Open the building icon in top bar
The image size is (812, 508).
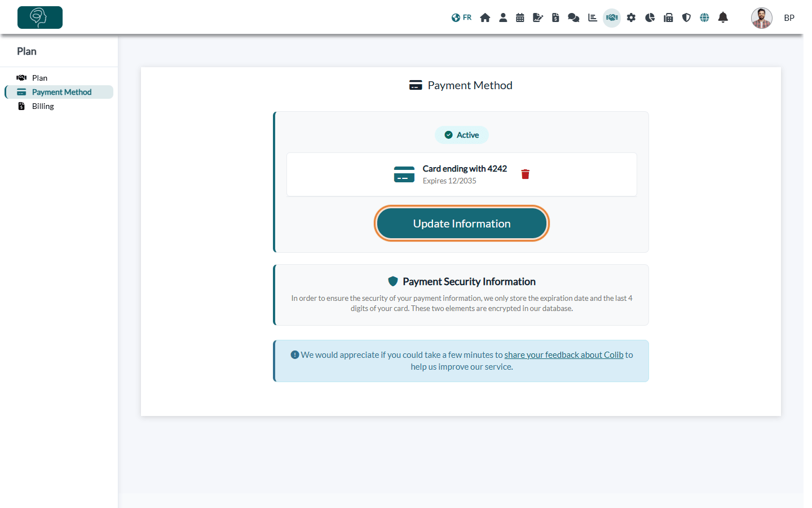(668, 17)
